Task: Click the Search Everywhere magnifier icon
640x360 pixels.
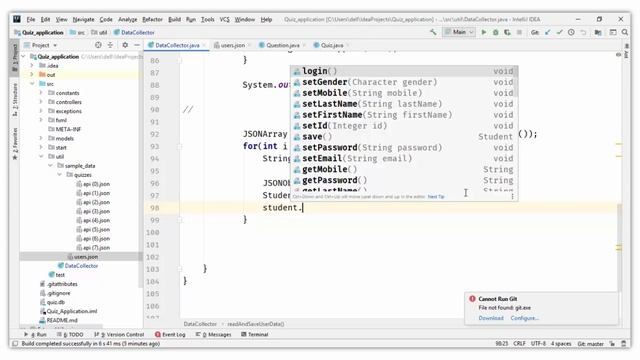Action: (625, 32)
